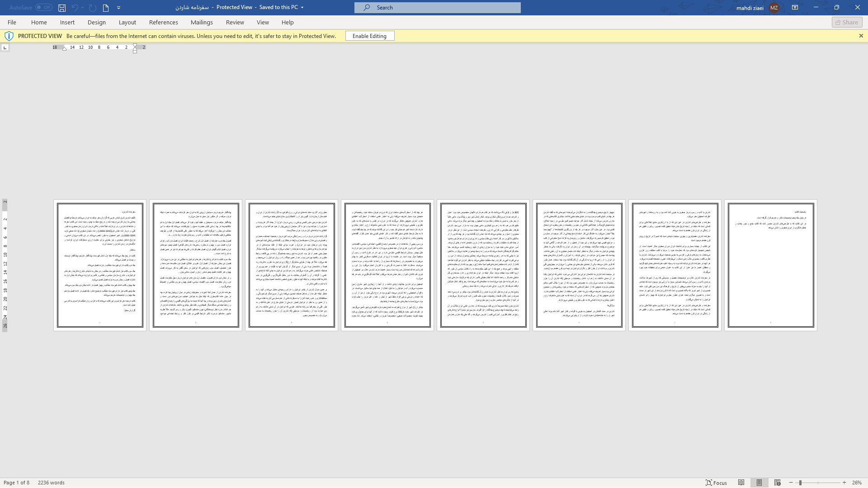
Task: Open the Help tab
Action: 288,22
